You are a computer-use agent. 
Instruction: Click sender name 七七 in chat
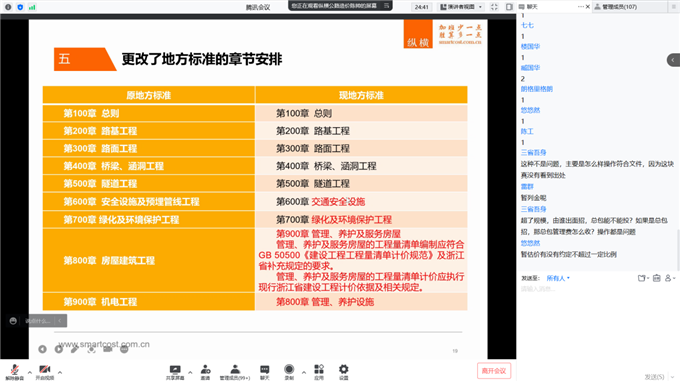tap(527, 25)
